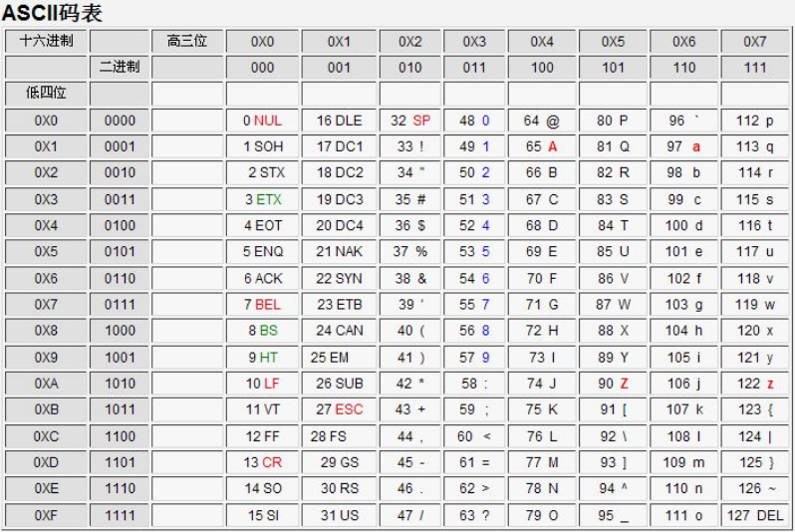Viewport: 795px width, 532px height.
Task: Click the cell '111 o'
Action: point(684,515)
